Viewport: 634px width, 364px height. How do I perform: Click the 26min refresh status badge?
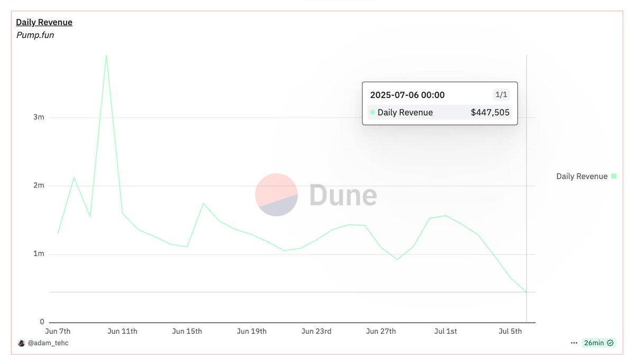(x=599, y=343)
